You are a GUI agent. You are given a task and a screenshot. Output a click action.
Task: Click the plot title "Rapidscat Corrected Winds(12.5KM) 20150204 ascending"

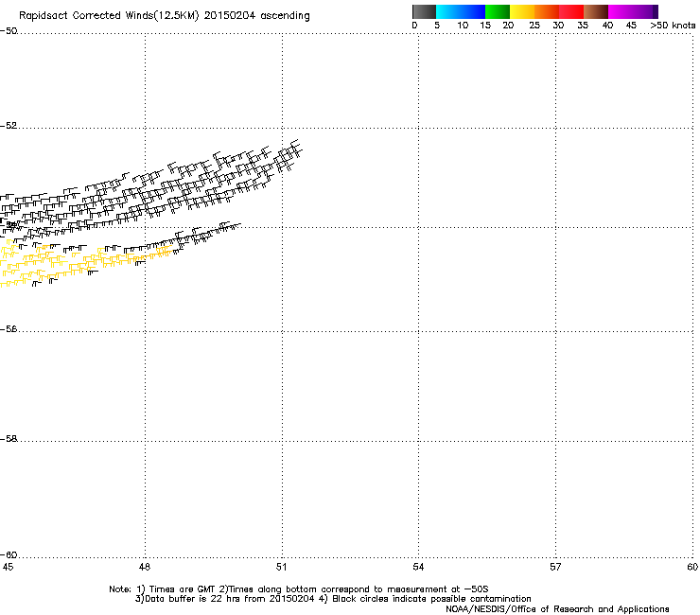[x=165, y=16]
